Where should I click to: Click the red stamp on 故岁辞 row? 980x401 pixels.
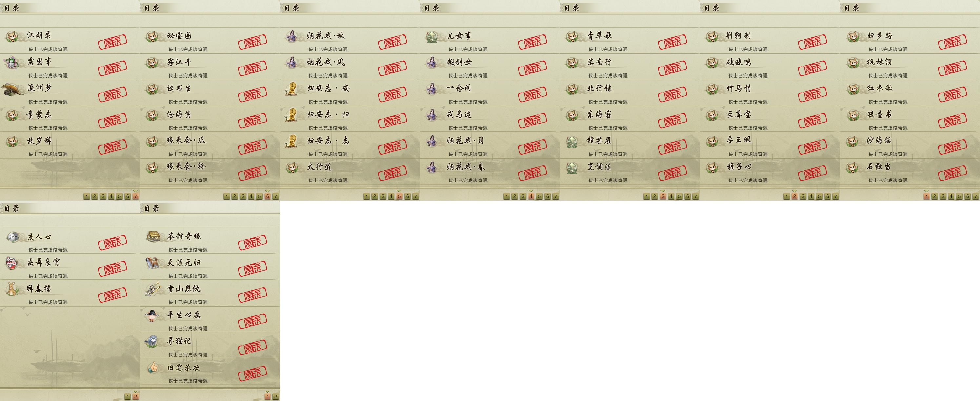click(x=112, y=147)
